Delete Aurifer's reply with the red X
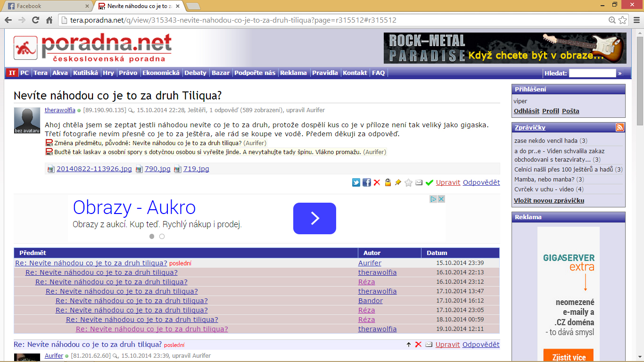 point(418,345)
